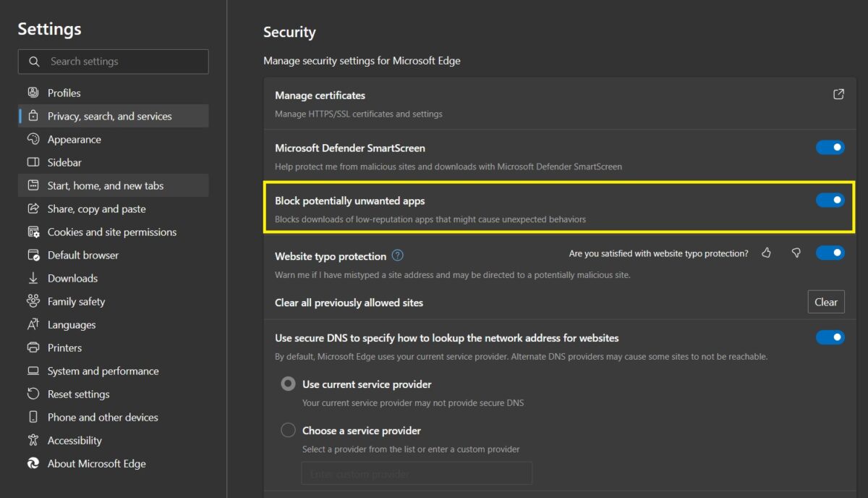Open Accessibility settings
Viewport: 868px width, 498px height.
pyautogui.click(x=114, y=440)
